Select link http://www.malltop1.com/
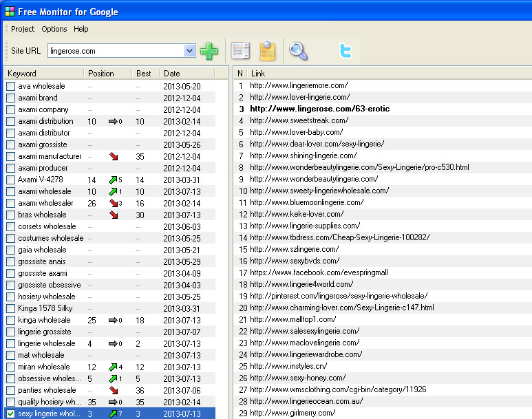Screen dimensions: 532x419 coord(292,319)
